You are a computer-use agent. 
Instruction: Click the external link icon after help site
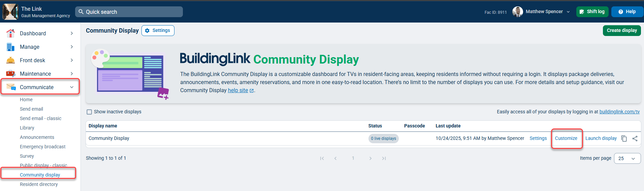[252, 90]
